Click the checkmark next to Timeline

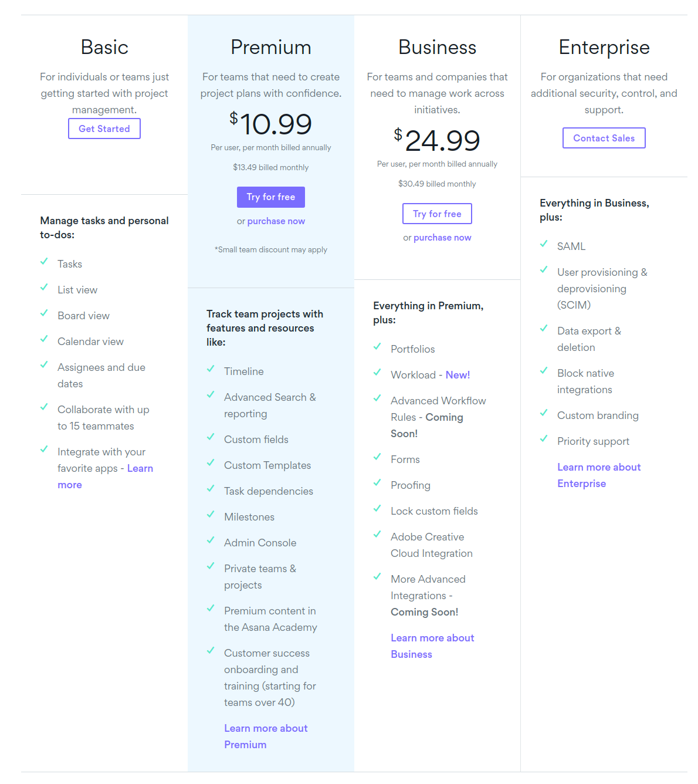click(x=211, y=369)
